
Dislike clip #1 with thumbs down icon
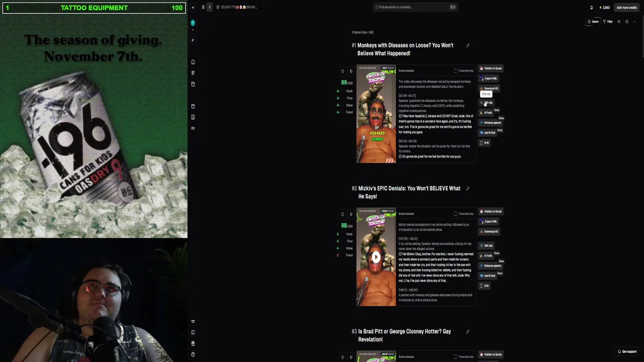coord(351,71)
